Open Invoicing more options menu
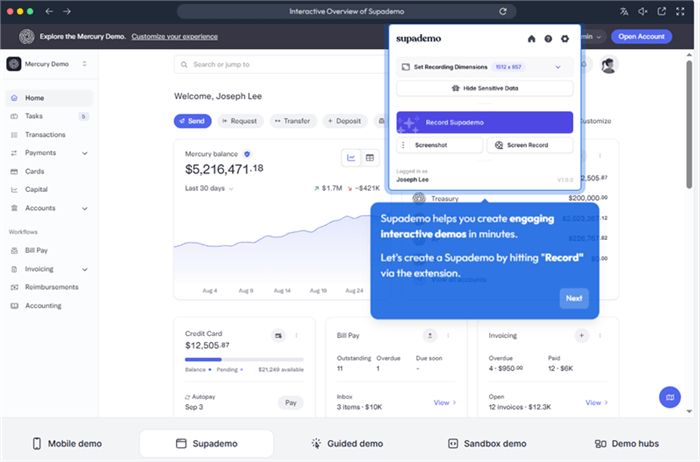 600,336
